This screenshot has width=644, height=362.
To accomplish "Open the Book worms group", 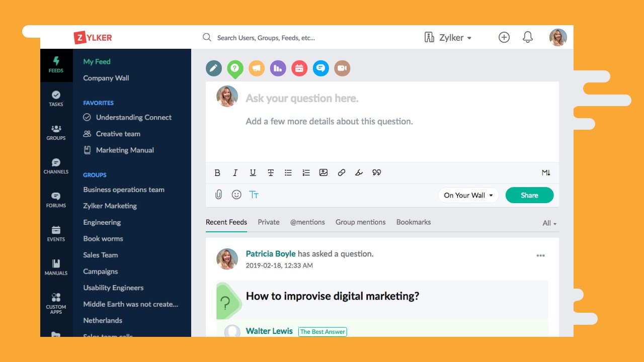I will pos(103,238).
